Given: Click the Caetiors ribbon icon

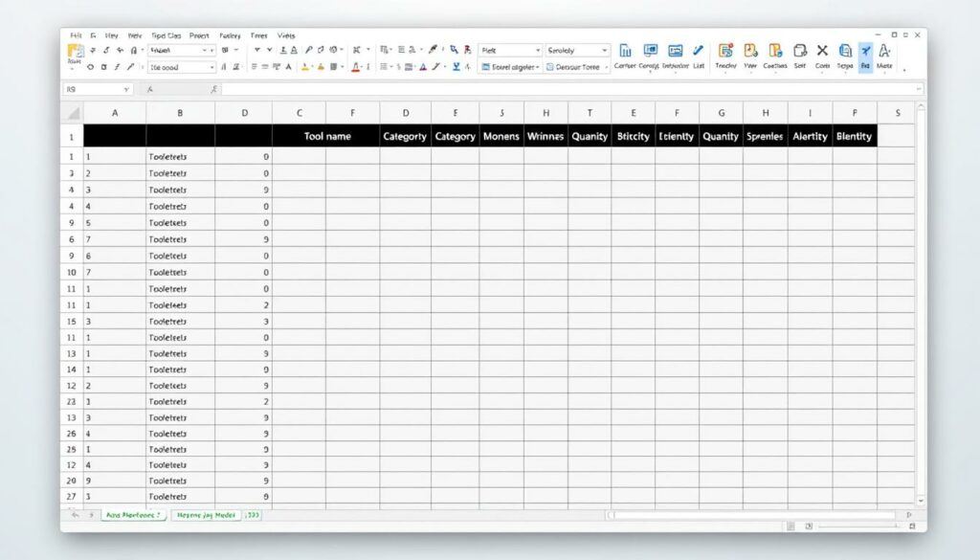Looking at the screenshot, I should (x=775, y=52).
